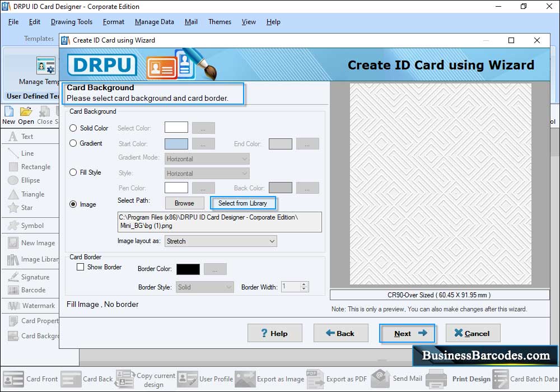Select the Star shape tool icon
Image resolution: width=560 pixels, height=392 pixels.
[13, 207]
